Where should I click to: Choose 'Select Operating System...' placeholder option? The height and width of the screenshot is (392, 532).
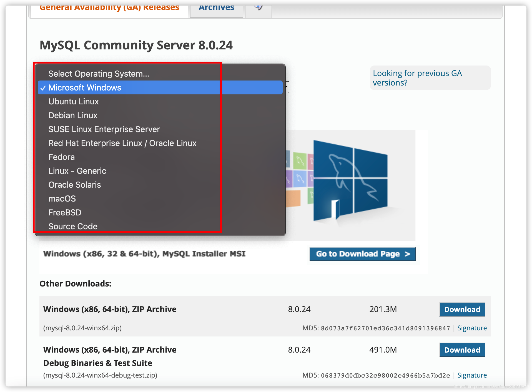tap(160, 74)
